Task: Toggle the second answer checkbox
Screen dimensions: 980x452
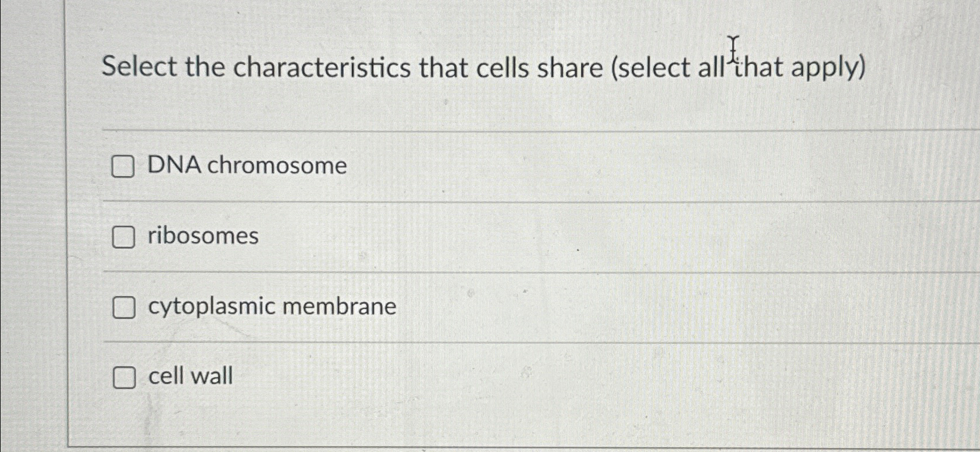Action: [x=124, y=237]
